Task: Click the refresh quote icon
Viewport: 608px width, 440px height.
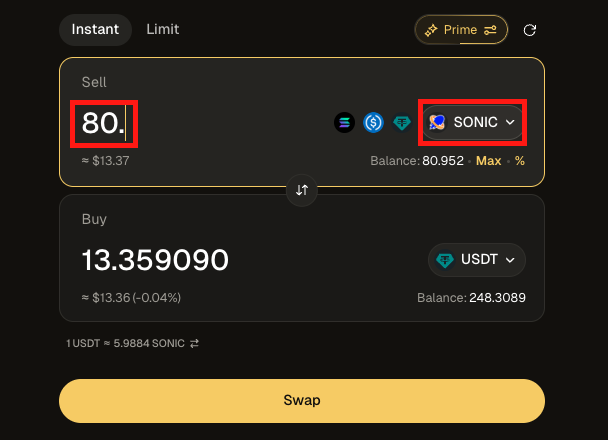Action: click(530, 30)
